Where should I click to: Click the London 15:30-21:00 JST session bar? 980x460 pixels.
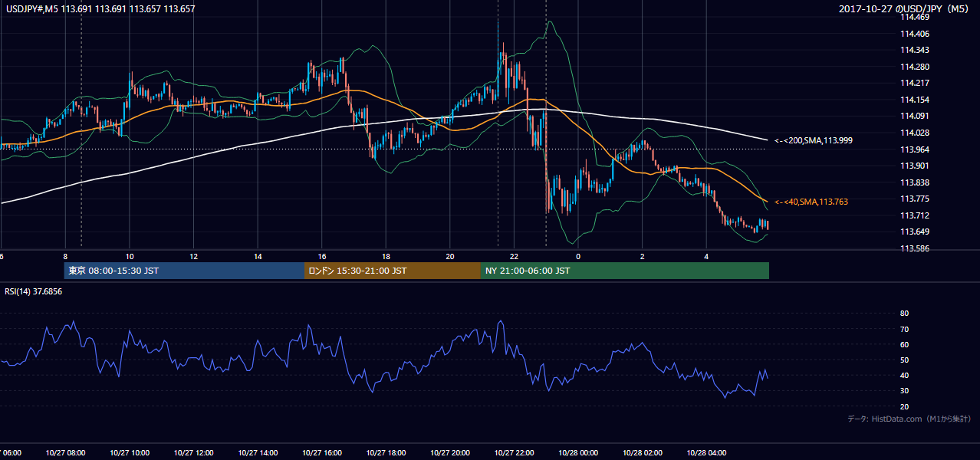click(x=393, y=271)
